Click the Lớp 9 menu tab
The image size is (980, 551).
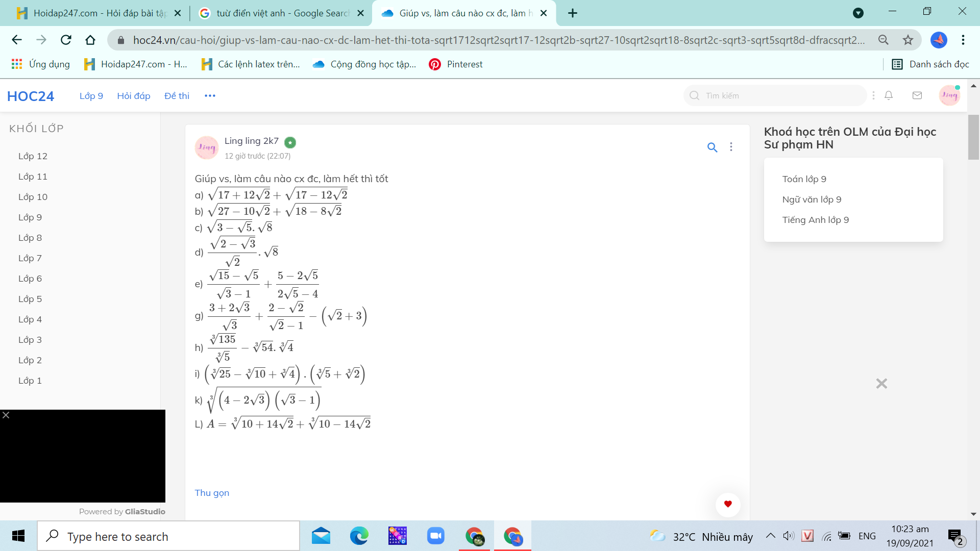(91, 95)
